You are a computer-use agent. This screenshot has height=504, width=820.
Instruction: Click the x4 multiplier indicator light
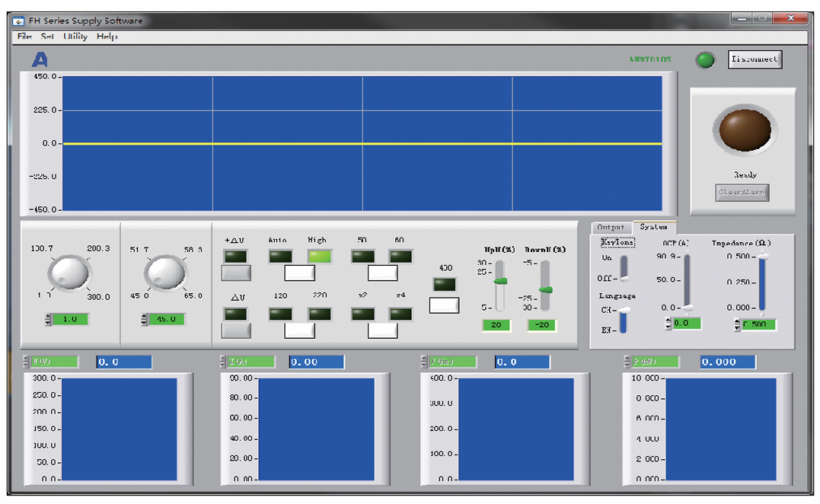(x=400, y=313)
